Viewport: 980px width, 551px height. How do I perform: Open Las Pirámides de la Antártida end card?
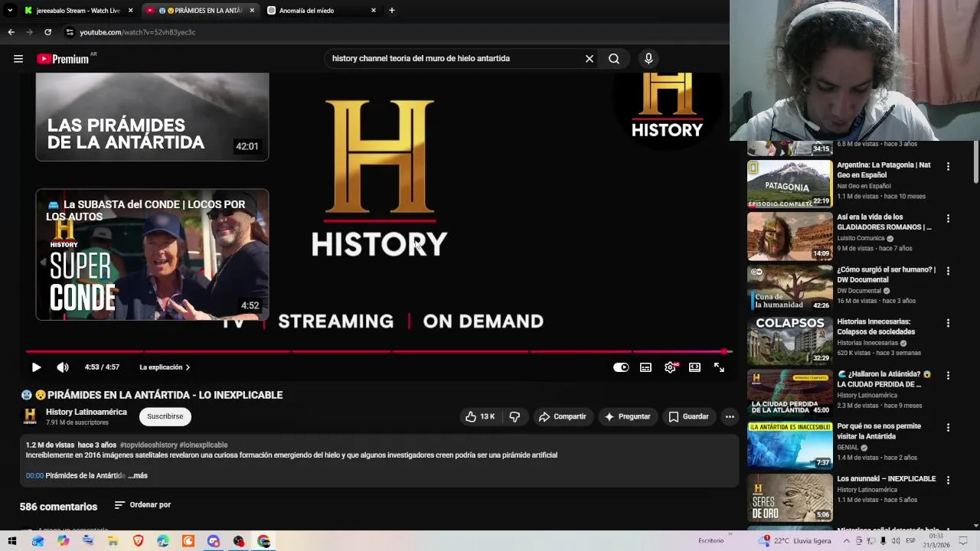click(x=152, y=116)
